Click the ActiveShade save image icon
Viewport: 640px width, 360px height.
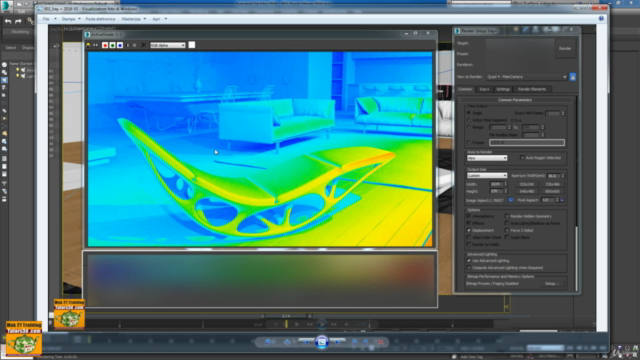click(x=88, y=45)
